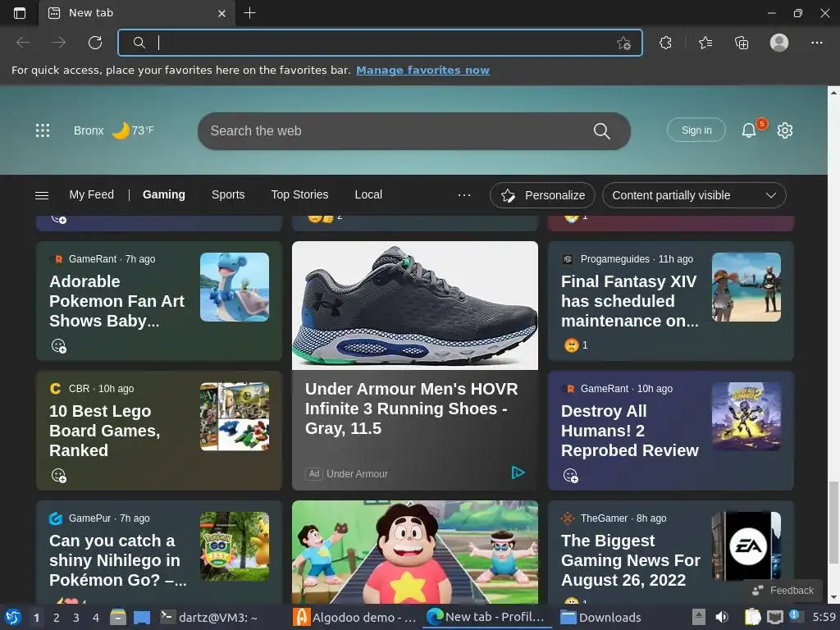Switch to workspace 4 in taskbar
This screenshot has width=840, height=630.
pos(95,618)
